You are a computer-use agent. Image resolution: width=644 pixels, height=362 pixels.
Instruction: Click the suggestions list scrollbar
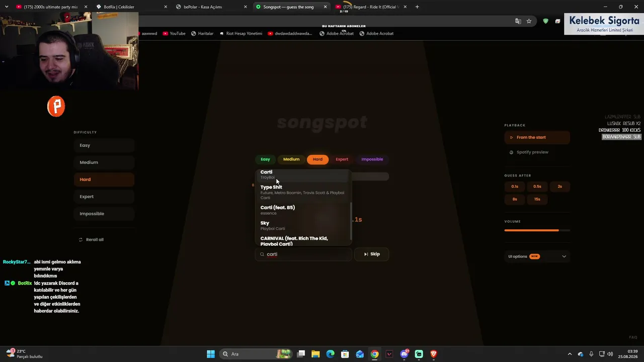pyautogui.click(x=351, y=221)
